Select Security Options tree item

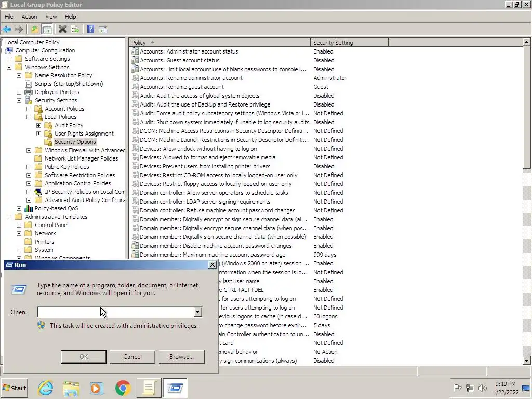point(75,142)
